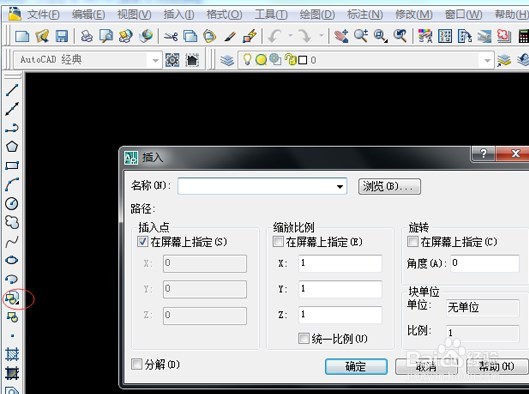Select the Ellipse draw tool
529x394 pixels.
[x=12, y=260]
